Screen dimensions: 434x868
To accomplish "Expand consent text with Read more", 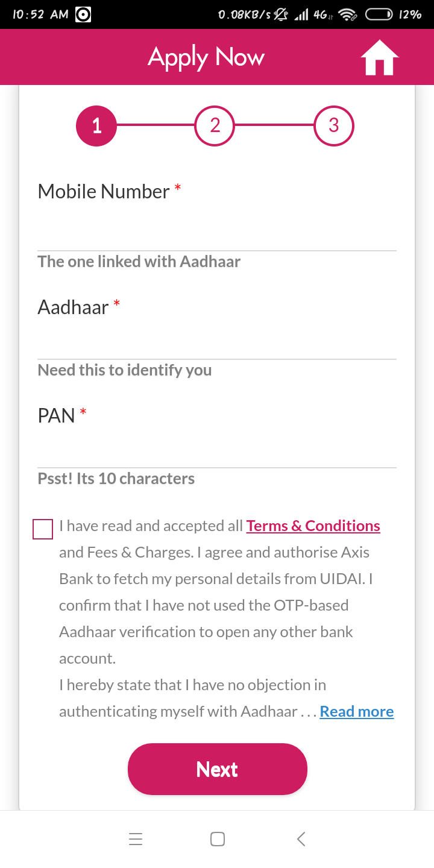I will [356, 712].
